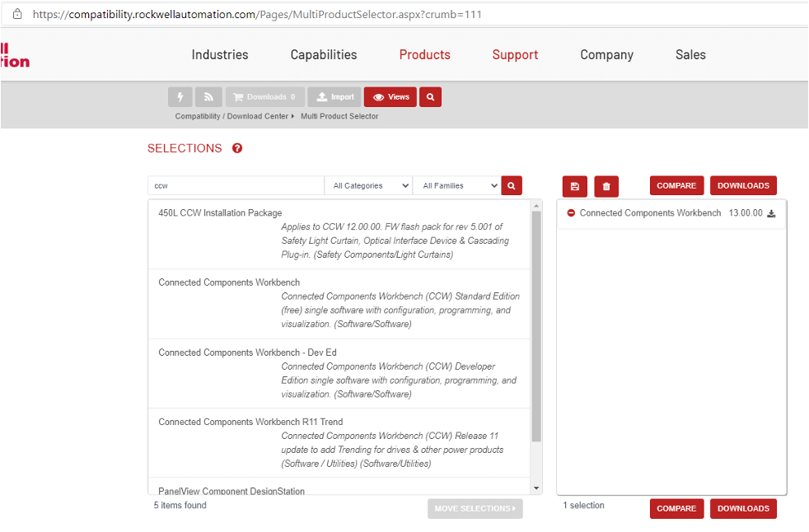This screenshot has width=809, height=532.
Task: Click the 13.00.00 version in selections
Action: coord(746,213)
